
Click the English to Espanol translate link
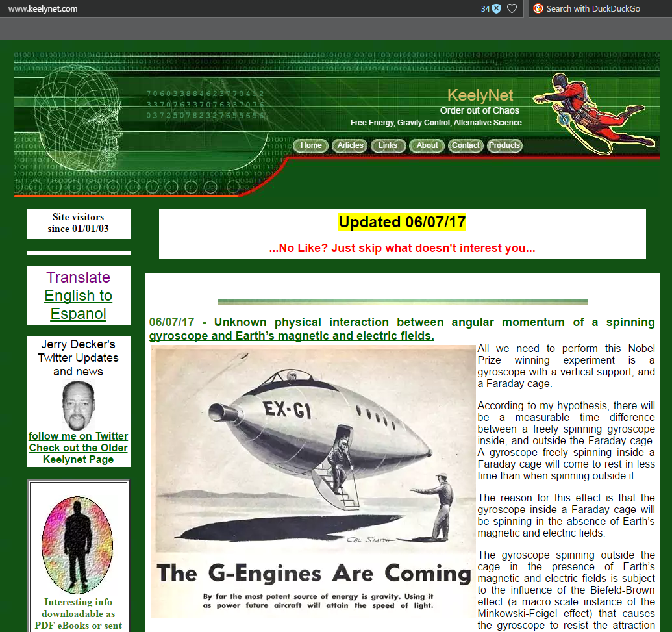(x=79, y=305)
